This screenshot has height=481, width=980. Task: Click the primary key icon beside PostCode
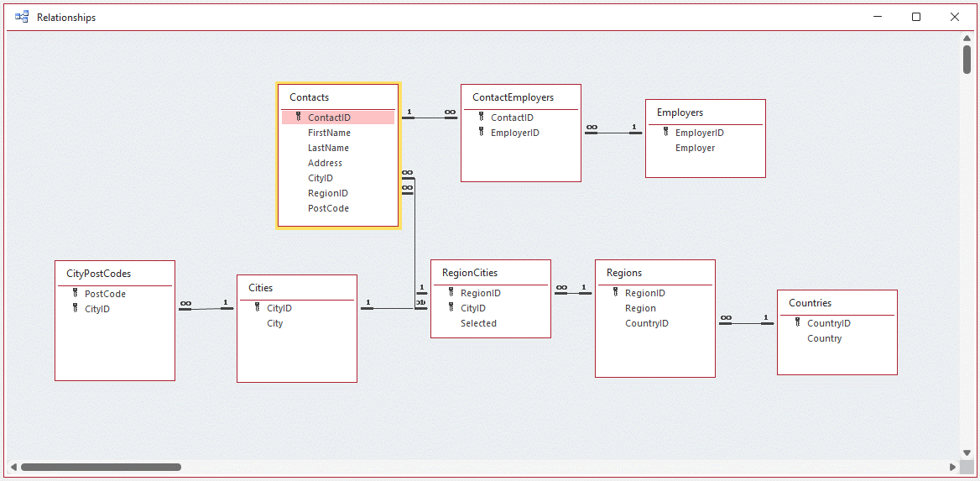pyautogui.click(x=76, y=293)
